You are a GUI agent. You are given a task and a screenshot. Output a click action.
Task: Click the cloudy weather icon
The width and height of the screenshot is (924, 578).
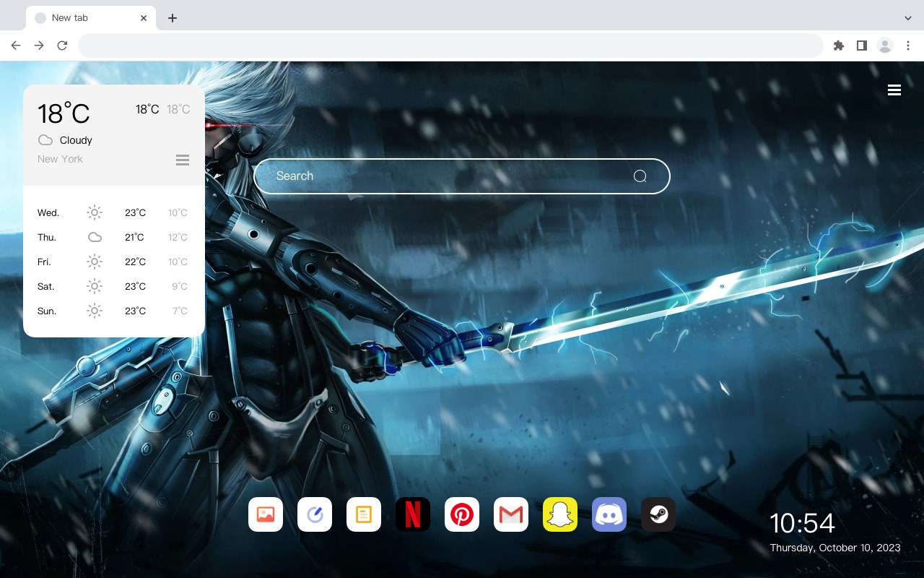click(45, 140)
